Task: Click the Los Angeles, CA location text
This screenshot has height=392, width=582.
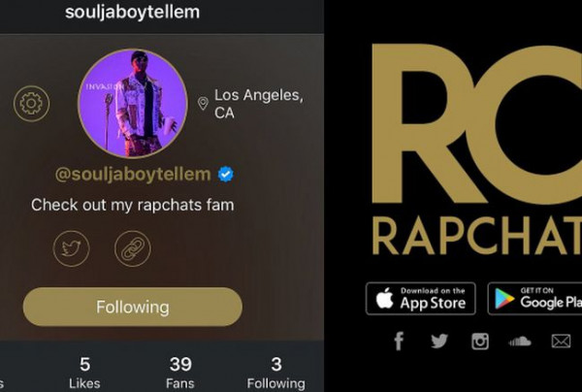Action: (259, 104)
